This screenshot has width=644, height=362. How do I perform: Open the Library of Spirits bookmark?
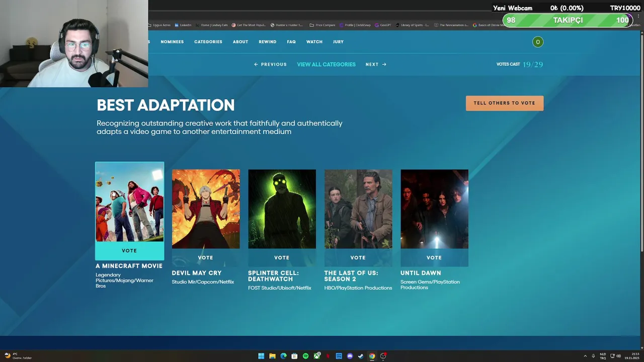tap(413, 25)
